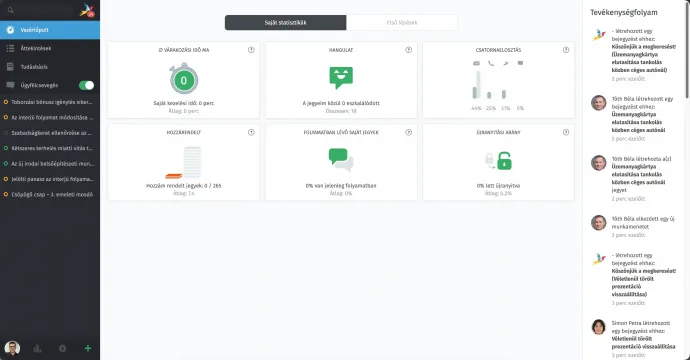Click help icon on Folyamatban lévő saját jegyek card
Screen dimensions: 690x360
[x=408, y=132]
